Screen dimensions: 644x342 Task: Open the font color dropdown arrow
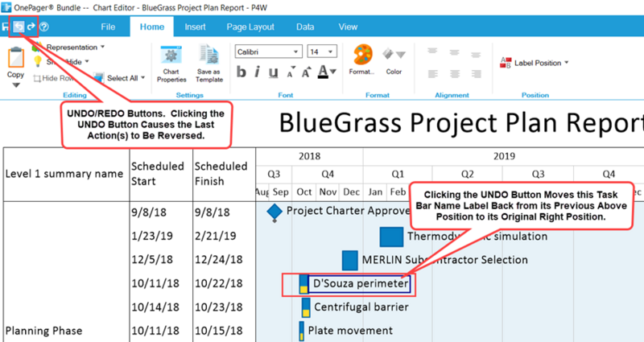point(333,72)
